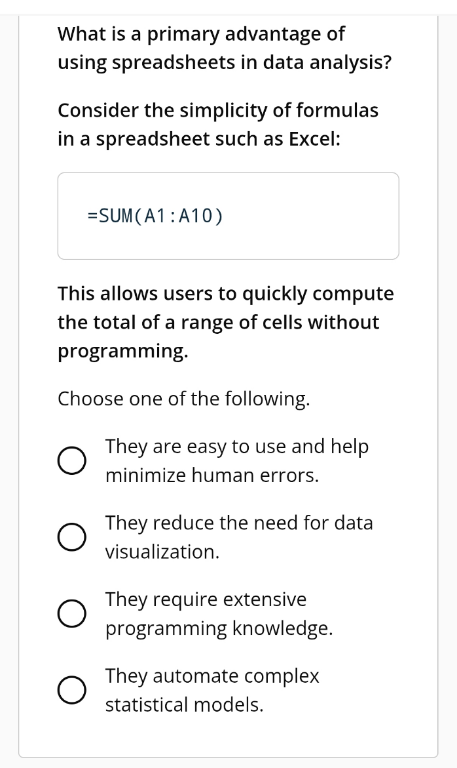Click the question heading about primary advantage
The height and width of the screenshot is (768, 457).
[x=225, y=48]
